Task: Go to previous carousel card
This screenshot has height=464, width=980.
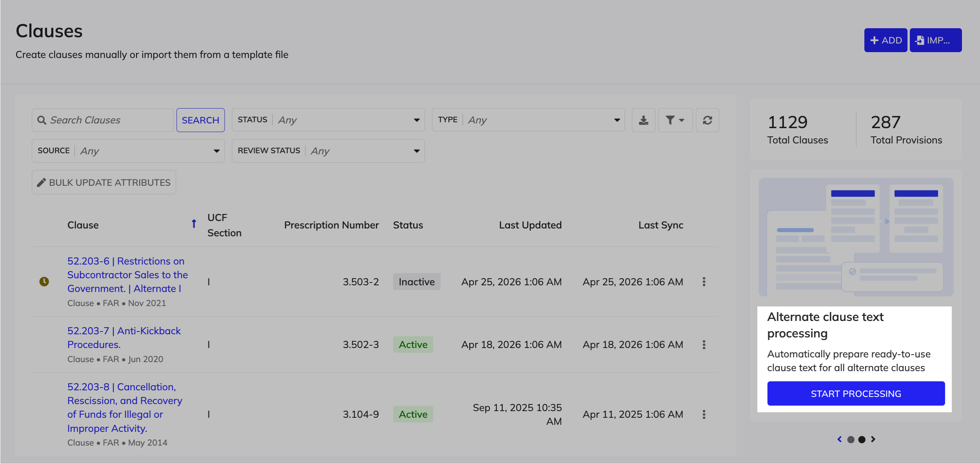Action: tap(839, 439)
